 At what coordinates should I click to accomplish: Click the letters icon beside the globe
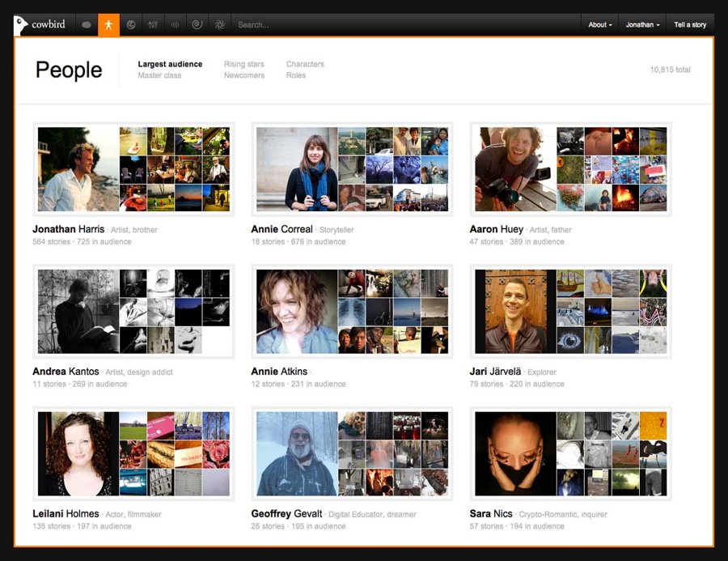point(153,25)
